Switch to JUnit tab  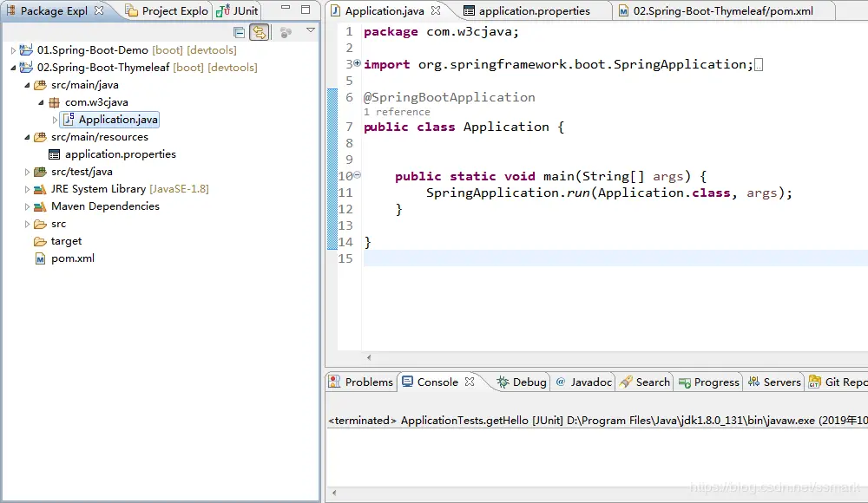[x=238, y=10]
